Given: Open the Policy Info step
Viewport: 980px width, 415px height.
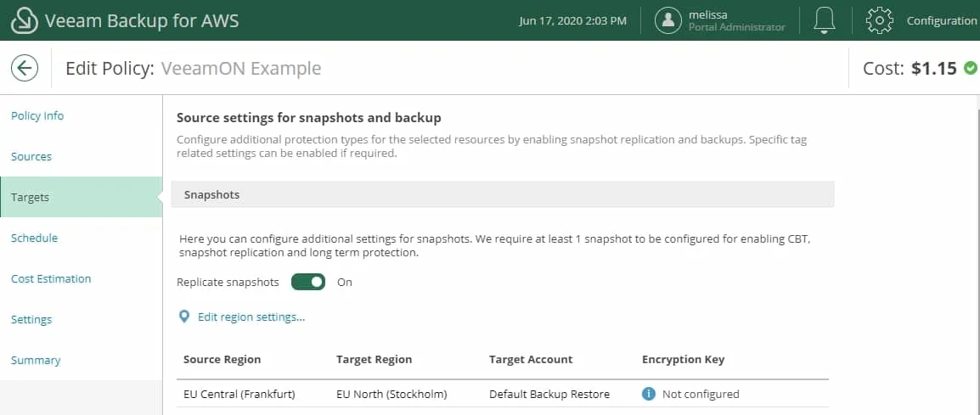Looking at the screenshot, I should click(37, 115).
